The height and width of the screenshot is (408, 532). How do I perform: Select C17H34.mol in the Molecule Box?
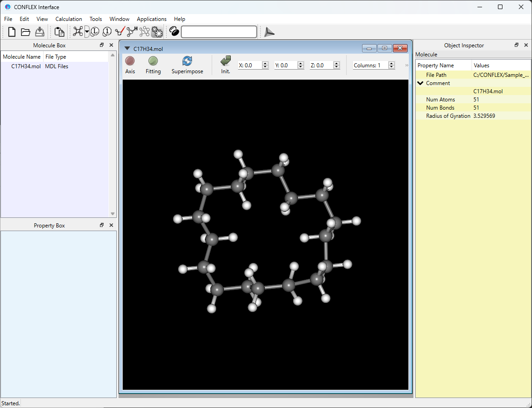tap(26, 66)
